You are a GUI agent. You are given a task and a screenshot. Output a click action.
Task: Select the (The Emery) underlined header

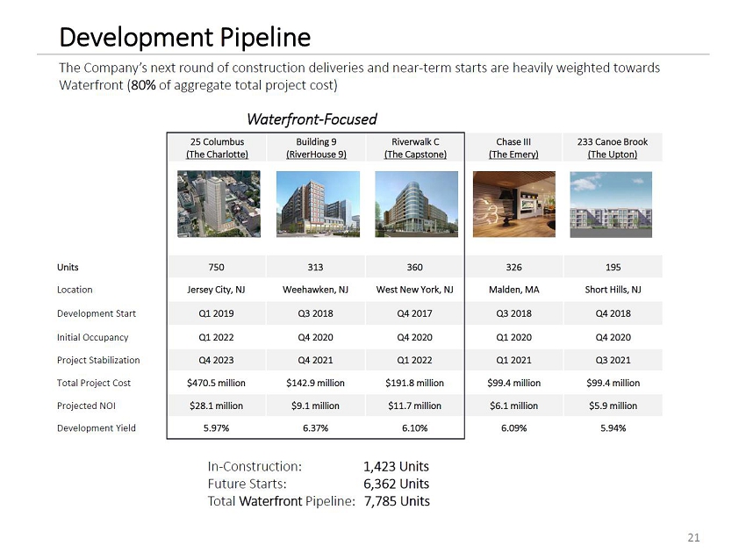513,154
